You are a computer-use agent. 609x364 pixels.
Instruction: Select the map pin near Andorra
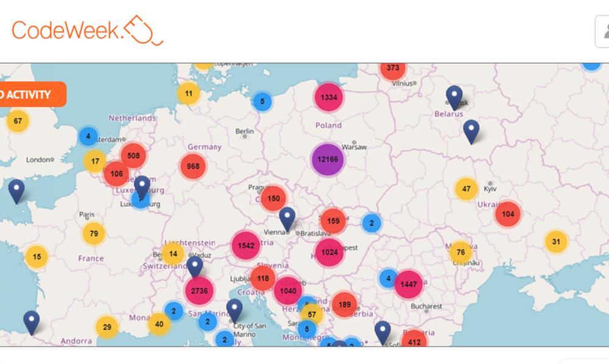pos(31,322)
